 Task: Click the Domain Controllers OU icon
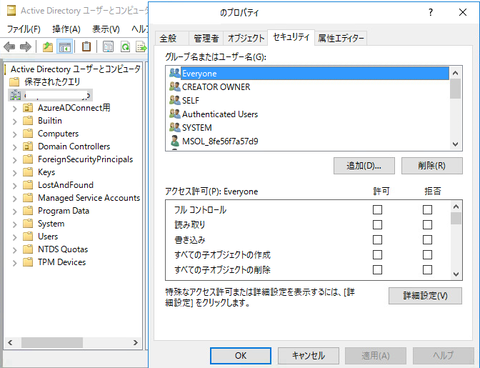point(28,146)
